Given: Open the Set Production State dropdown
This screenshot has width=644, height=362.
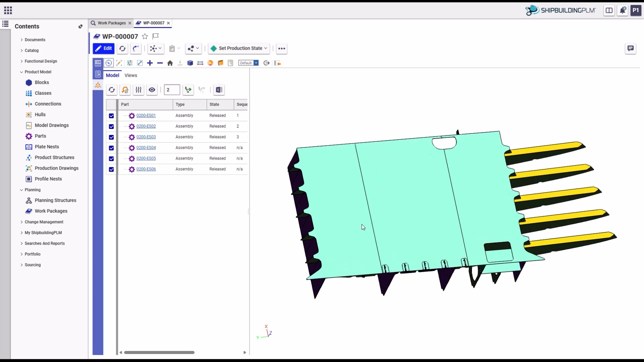Looking at the screenshot, I should click(239, 48).
